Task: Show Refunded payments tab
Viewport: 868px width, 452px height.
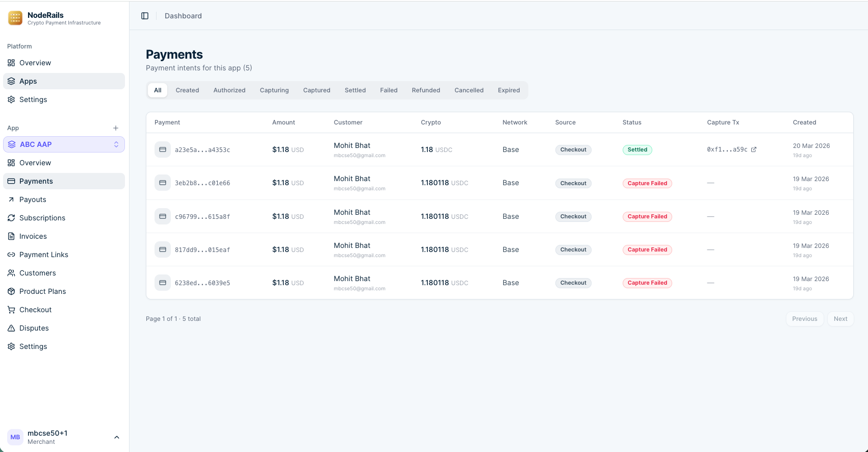Action: point(426,90)
